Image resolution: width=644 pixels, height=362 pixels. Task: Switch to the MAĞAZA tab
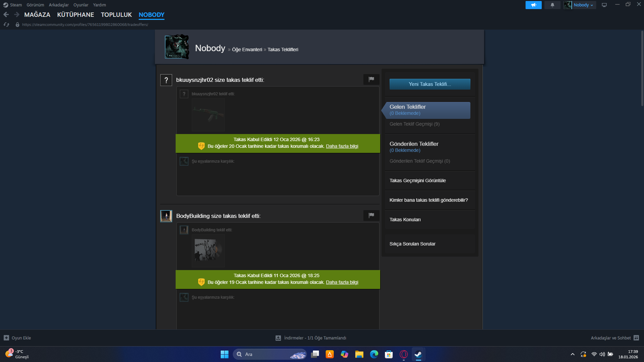37,15
